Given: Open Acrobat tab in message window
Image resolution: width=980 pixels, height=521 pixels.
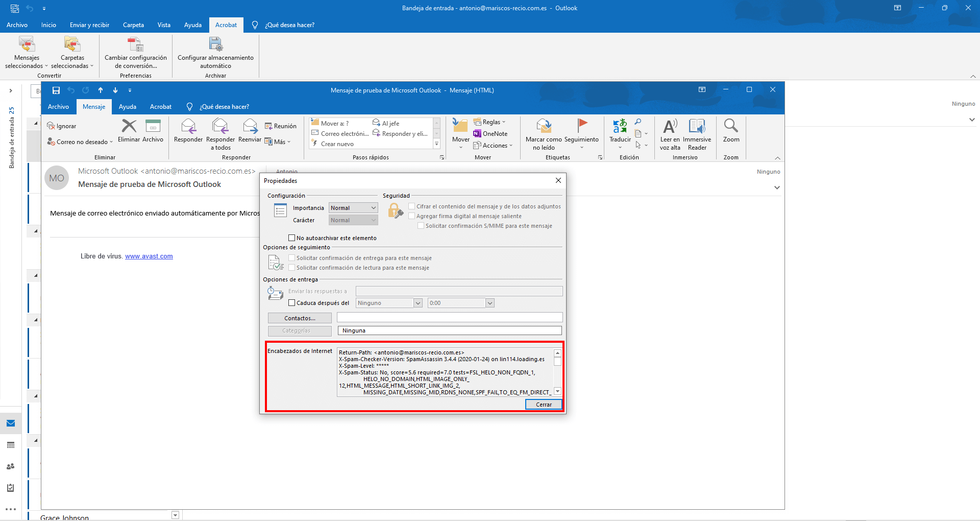Looking at the screenshot, I should pos(161,107).
